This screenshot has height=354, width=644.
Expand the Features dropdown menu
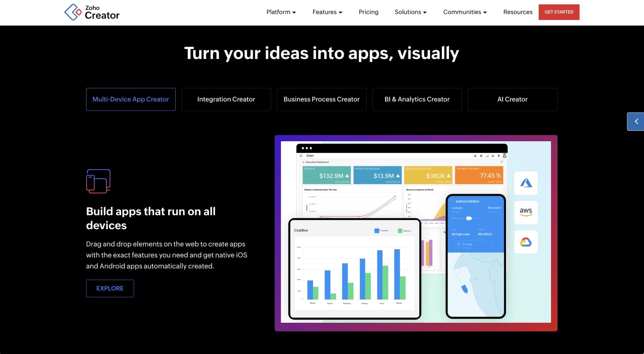327,12
